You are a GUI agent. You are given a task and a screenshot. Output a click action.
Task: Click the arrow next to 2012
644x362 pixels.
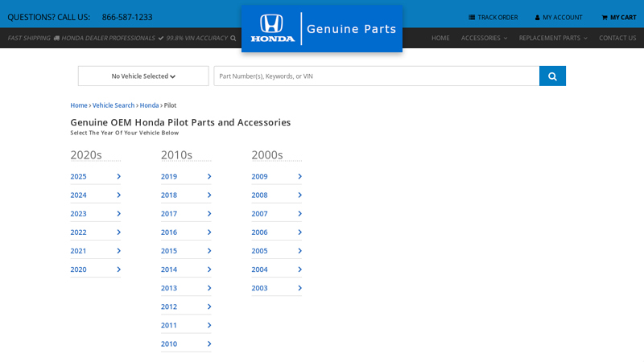coord(209,306)
